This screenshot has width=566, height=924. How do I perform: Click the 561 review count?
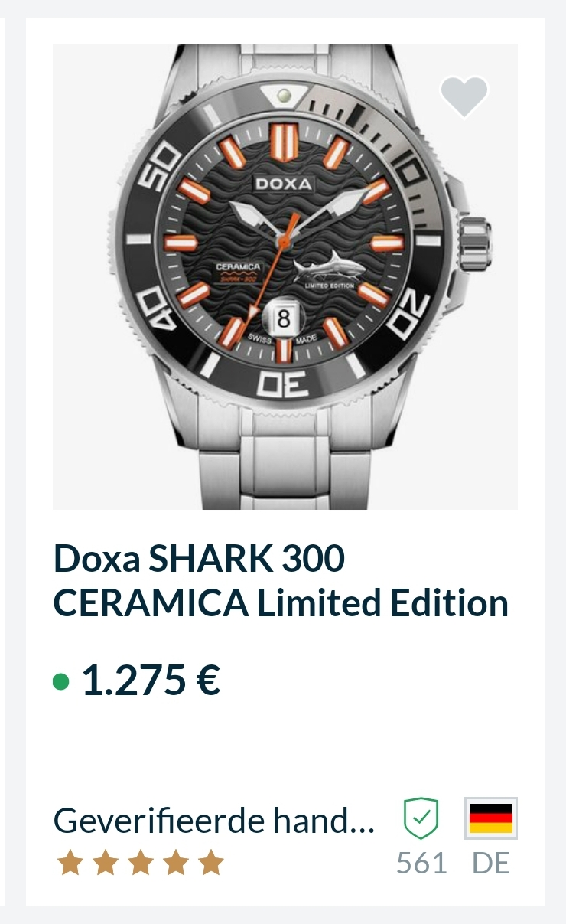pos(421,863)
